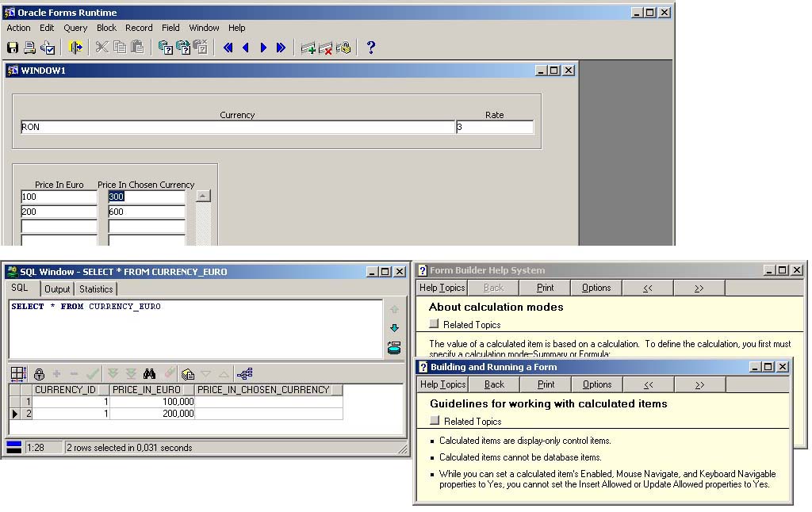Click the Rate input field
This screenshot has height=512, width=812.
coord(495,127)
